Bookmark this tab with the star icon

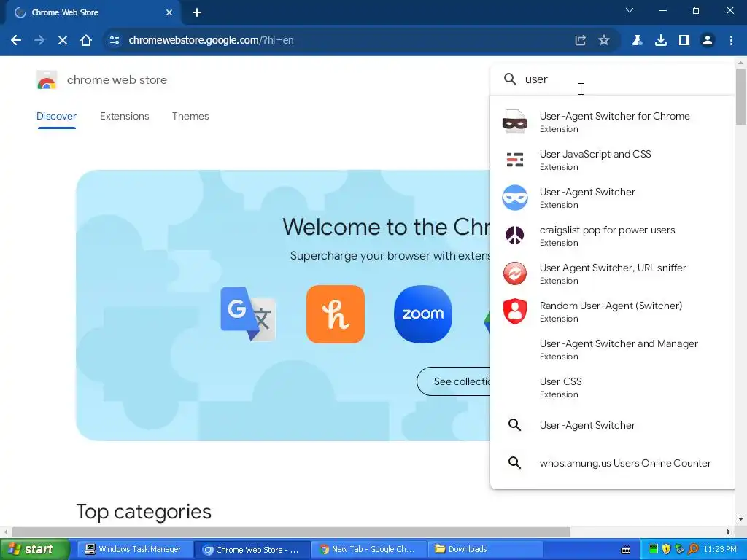(603, 41)
